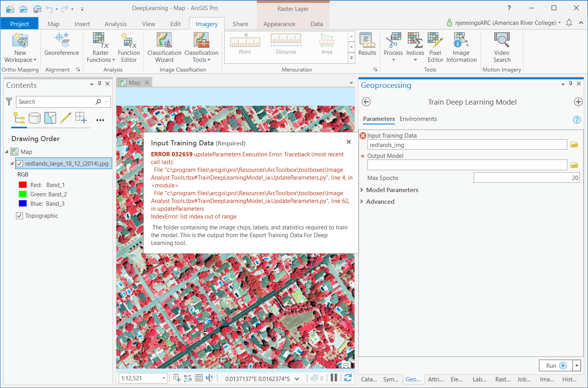588x388 pixels.
Task: Toggle auto-hide pin on Geoprocessing pane
Action: [571, 84]
